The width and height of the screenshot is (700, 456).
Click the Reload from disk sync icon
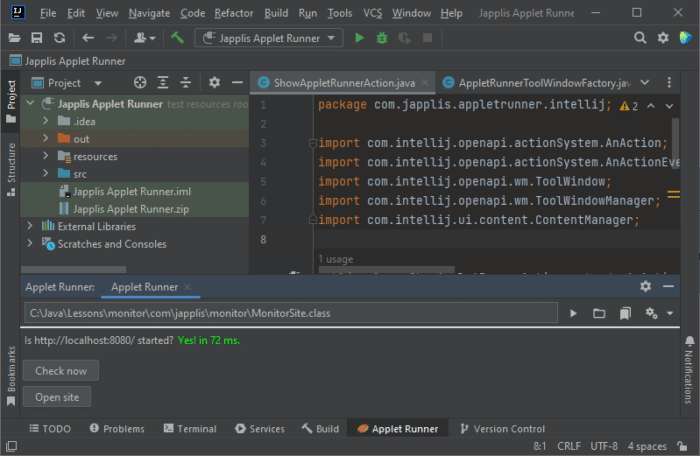click(x=59, y=38)
